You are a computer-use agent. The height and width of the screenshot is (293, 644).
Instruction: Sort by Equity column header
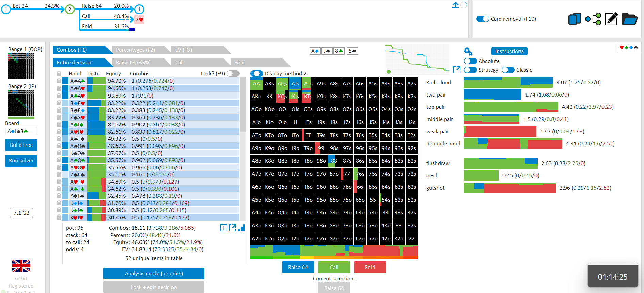(113, 74)
